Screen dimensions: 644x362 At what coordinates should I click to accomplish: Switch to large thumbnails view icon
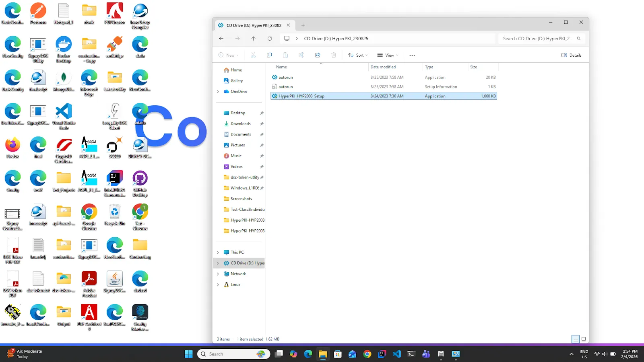584,339
